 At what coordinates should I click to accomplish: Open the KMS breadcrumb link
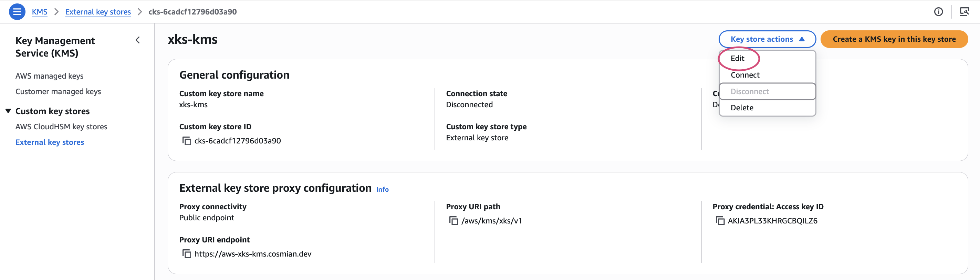coord(40,12)
